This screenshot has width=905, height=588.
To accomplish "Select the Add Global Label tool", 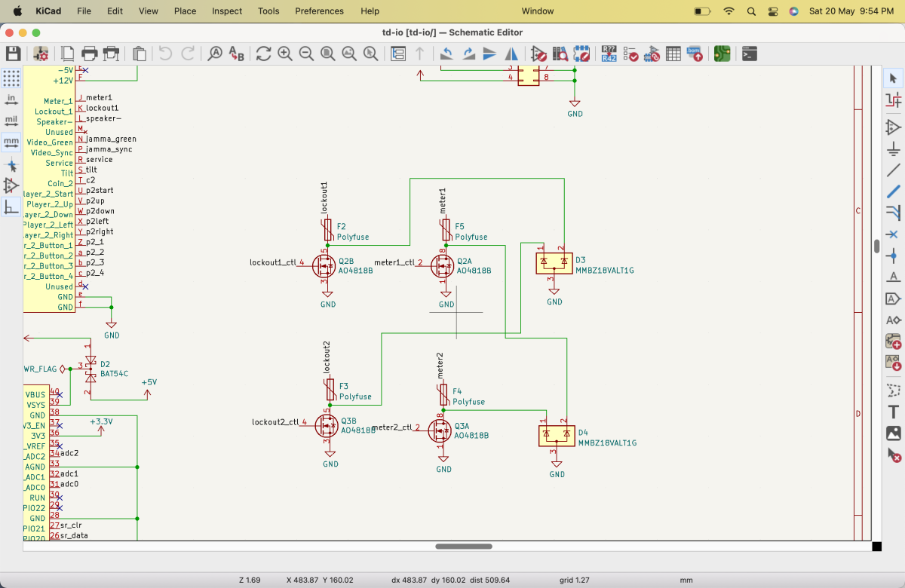I will [894, 299].
